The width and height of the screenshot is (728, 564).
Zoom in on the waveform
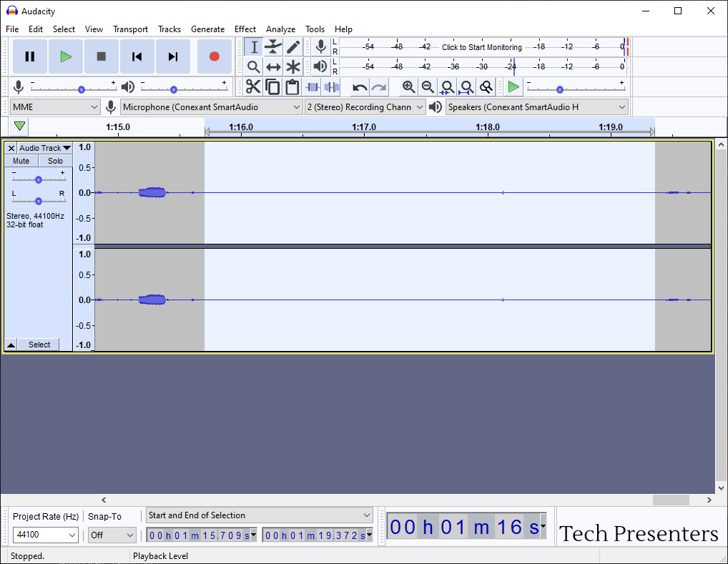click(408, 86)
